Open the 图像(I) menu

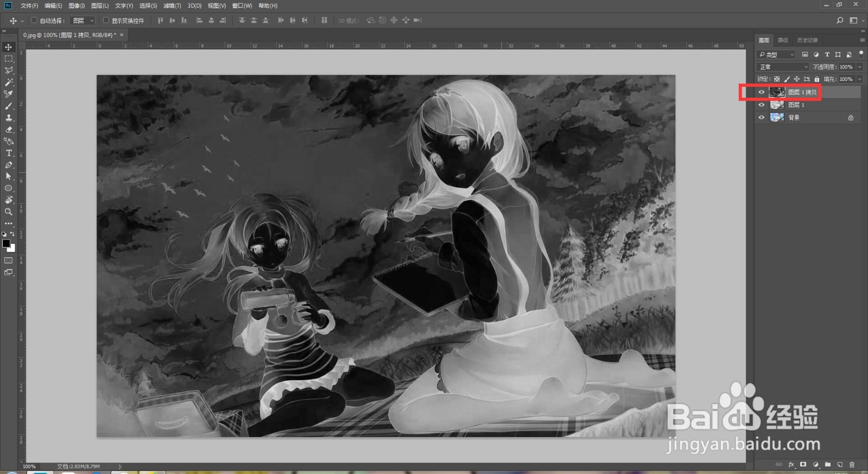(x=76, y=5)
